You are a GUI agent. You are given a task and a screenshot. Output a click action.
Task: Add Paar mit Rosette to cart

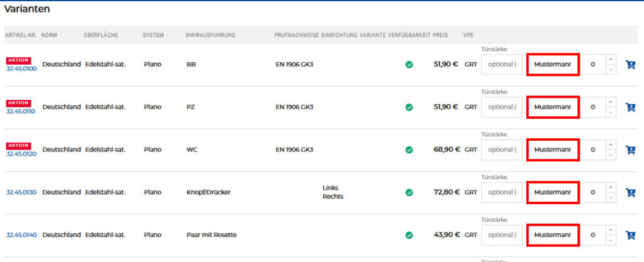pyautogui.click(x=630, y=235)
